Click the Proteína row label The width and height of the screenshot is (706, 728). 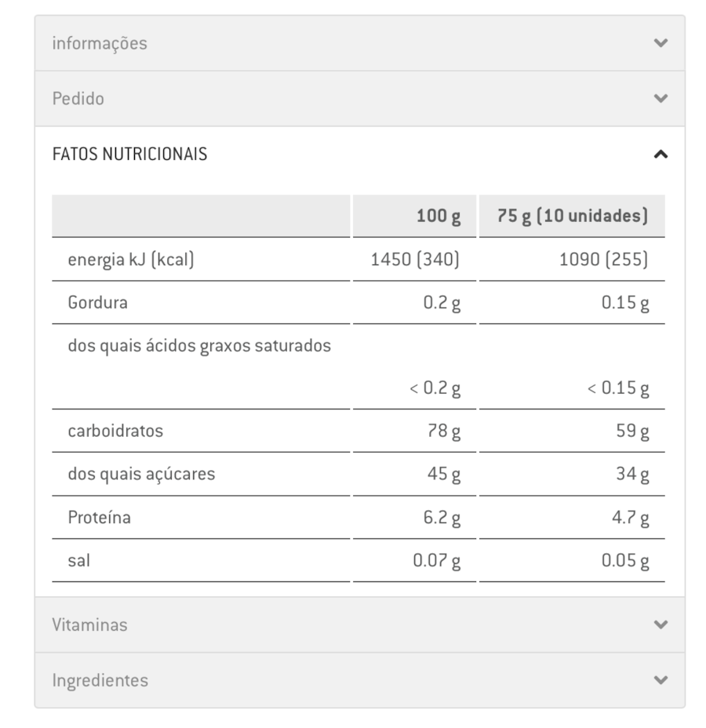[x=100, y=517]
